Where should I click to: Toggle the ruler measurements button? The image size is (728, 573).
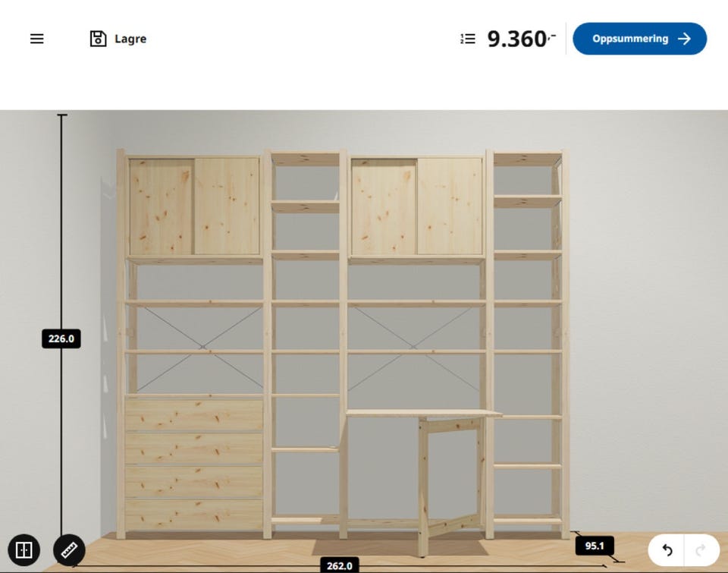69,550
